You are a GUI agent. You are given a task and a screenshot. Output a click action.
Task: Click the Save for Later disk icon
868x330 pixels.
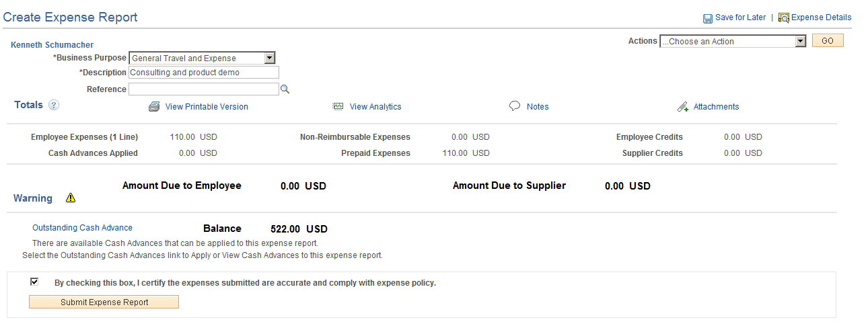point(708,18)
